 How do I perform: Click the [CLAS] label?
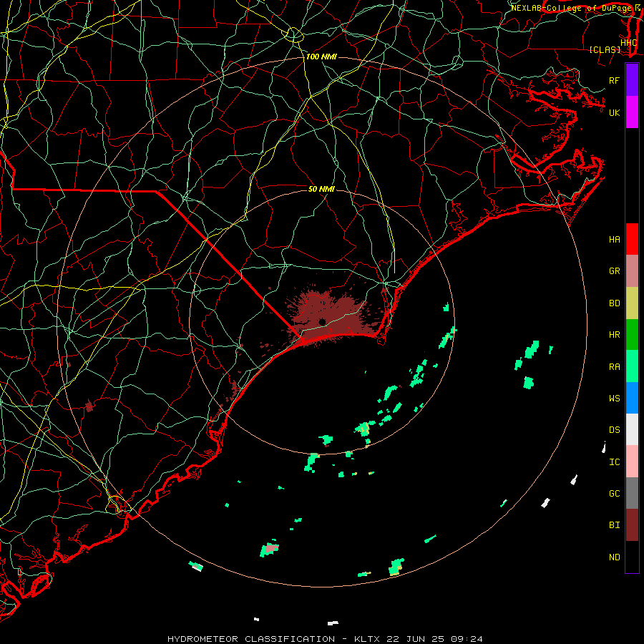605,49
